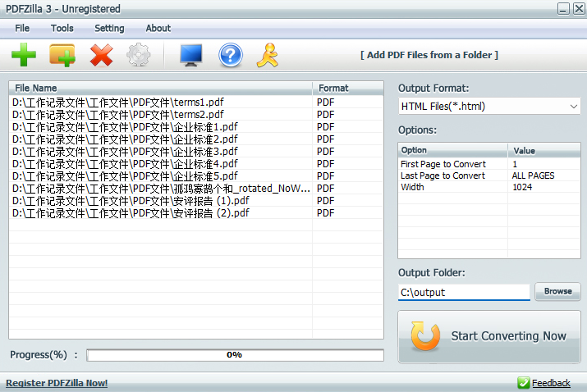Image resolution: width=587 pixels, height=392 pixels.
Task: Select the 企业标准3.pdf file row
Action: coord(196,152)
